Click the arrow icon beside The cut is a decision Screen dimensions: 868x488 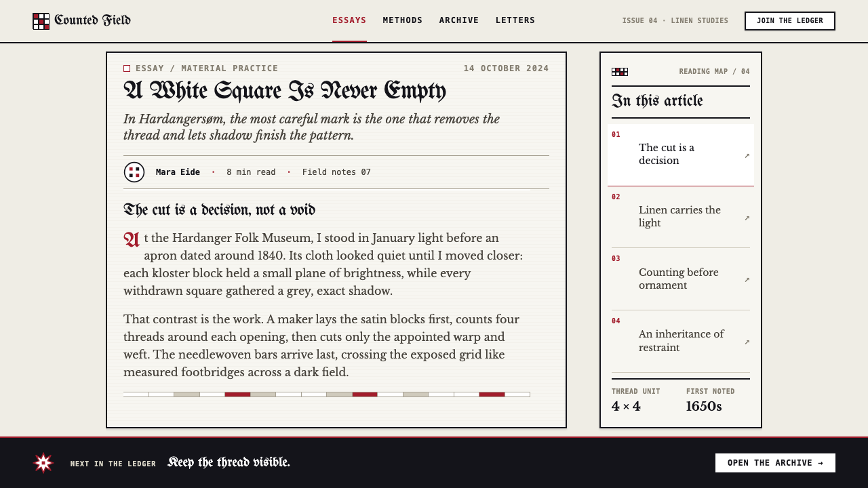pyautogui.click(x=747, y=155)
